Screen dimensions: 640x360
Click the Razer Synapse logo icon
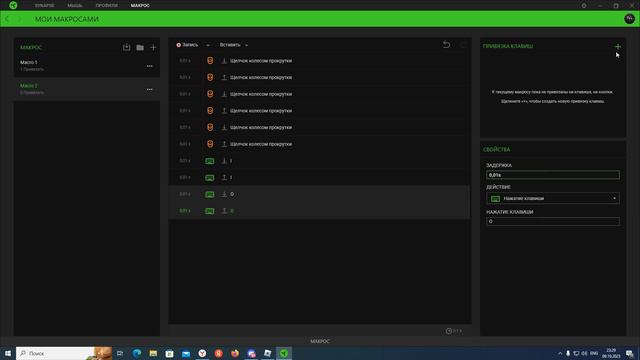[13, 5]
